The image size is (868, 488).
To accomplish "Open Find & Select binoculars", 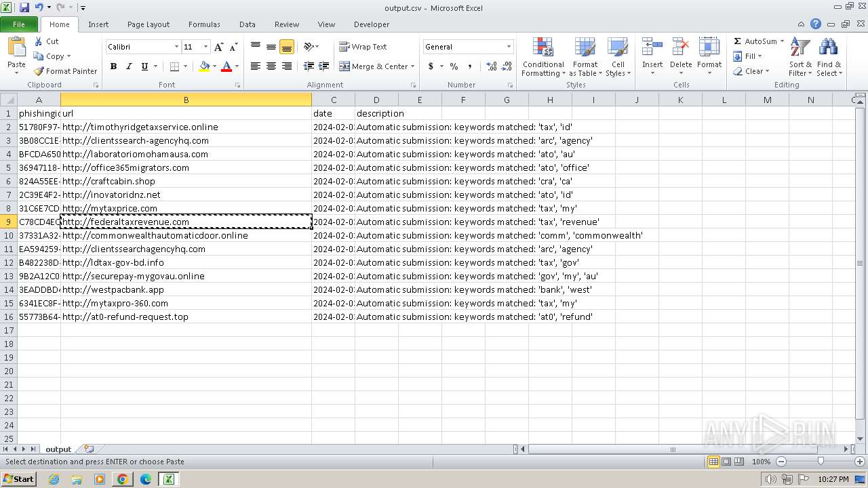I will pyautogui.click(x=829, y=57).
